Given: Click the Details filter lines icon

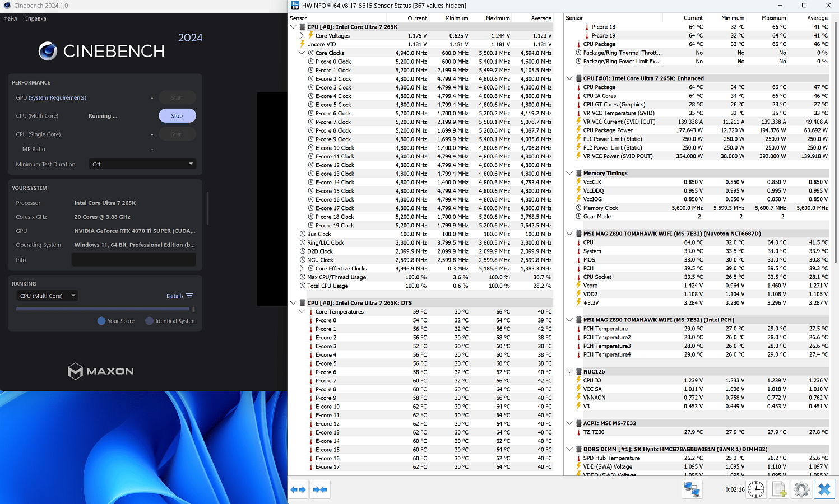Looking at the screenshot, I should (x=189, y=296).
